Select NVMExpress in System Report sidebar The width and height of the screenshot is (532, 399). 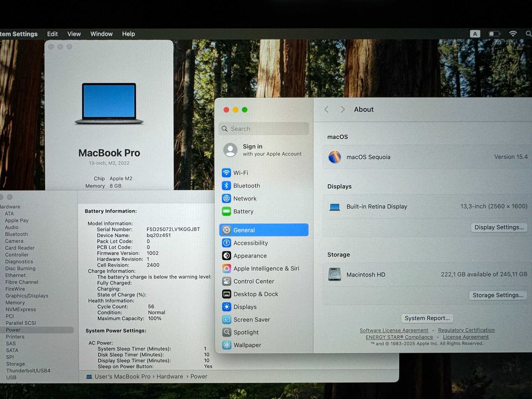(x=21, y=310)
